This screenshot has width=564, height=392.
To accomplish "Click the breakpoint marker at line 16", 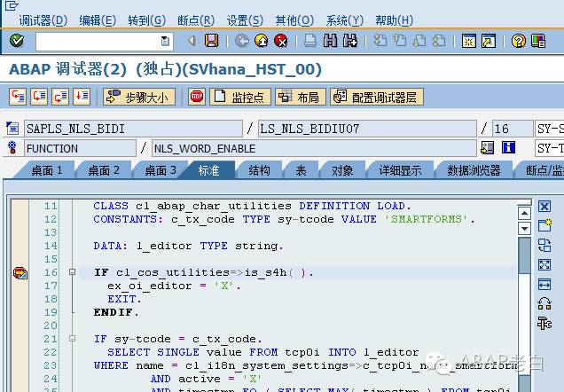I will 20,273.
